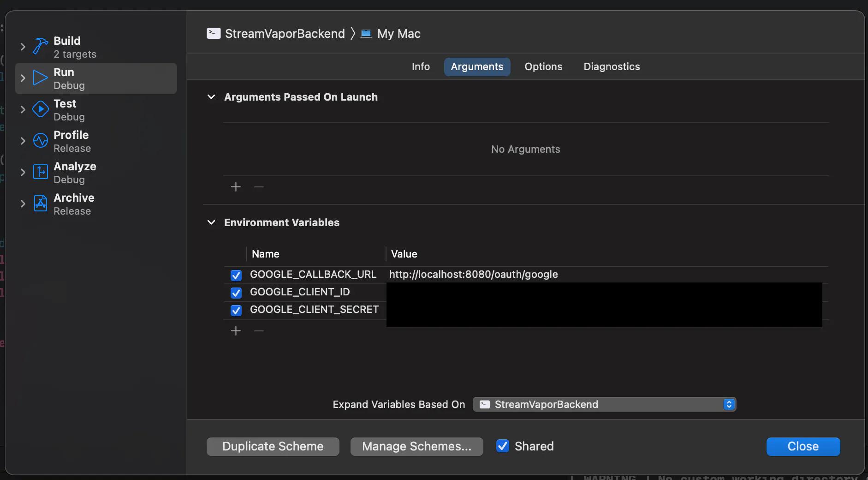Uncheck the GOOGLE_CLIENT_ID variable
This screenshot has width=868, height=480.
(236, 293)
